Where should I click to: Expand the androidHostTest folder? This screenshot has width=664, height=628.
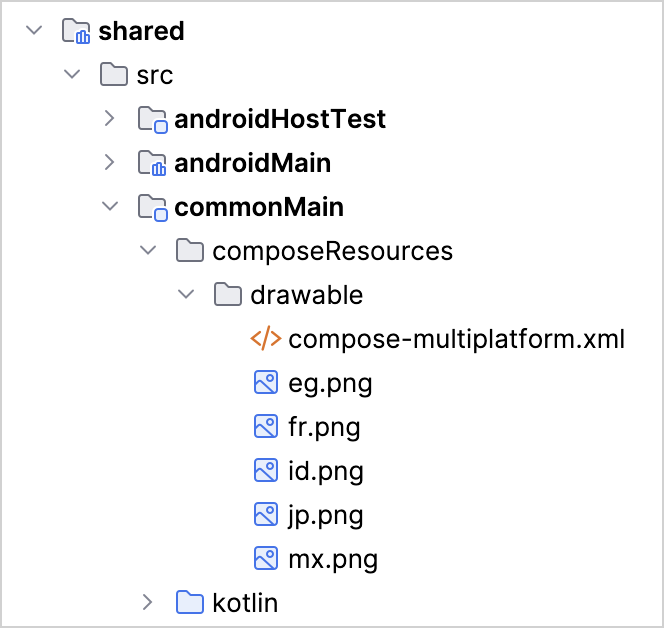click(x=110, y=119)
